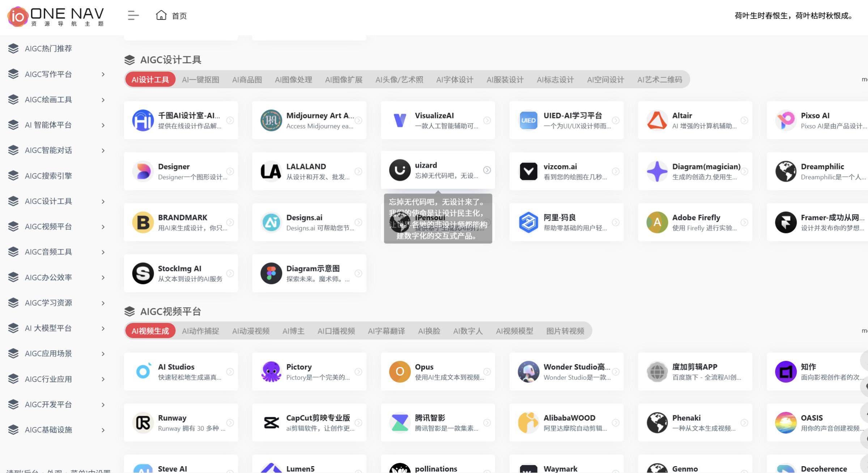The height and width of the screenshot is (473, 868).
Task: Select the AI商品图 tab
Action: (247, 80)
